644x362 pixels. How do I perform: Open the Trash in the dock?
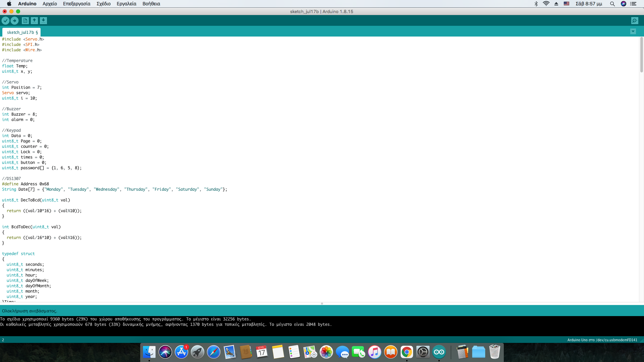click(495, 352)
